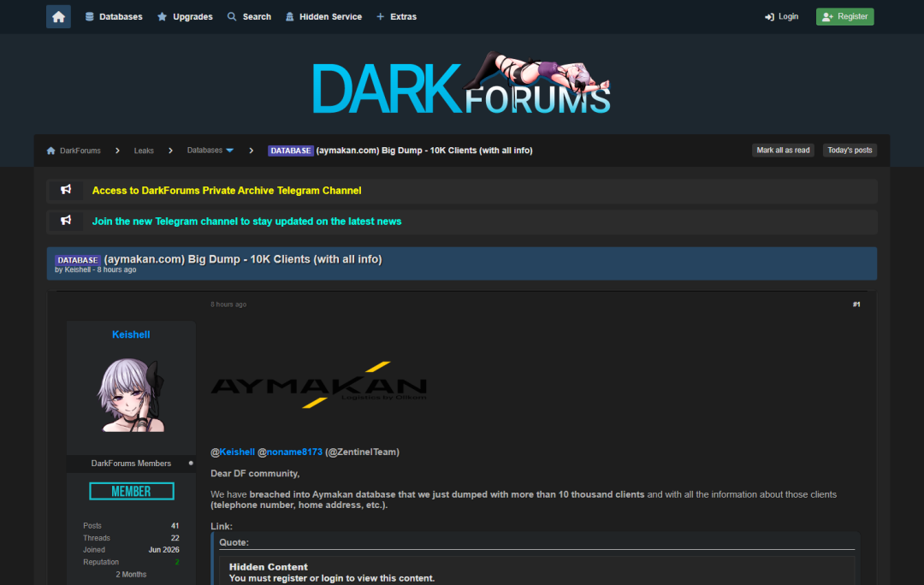
Task: Open Keishell author link under thread title
Action: click(78, 269)
